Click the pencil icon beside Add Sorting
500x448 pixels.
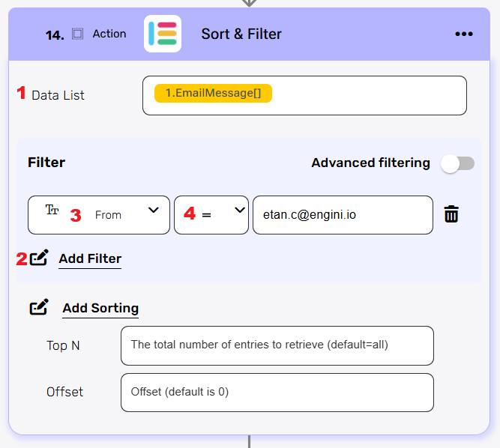click(40, 307)
